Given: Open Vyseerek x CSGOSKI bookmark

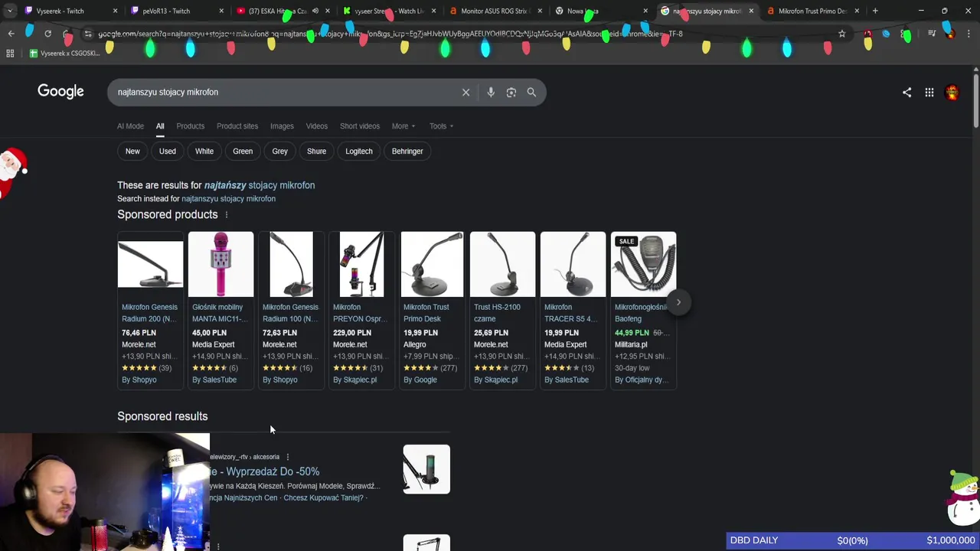Looking at the screenshot, I should (x=64, y=54).
